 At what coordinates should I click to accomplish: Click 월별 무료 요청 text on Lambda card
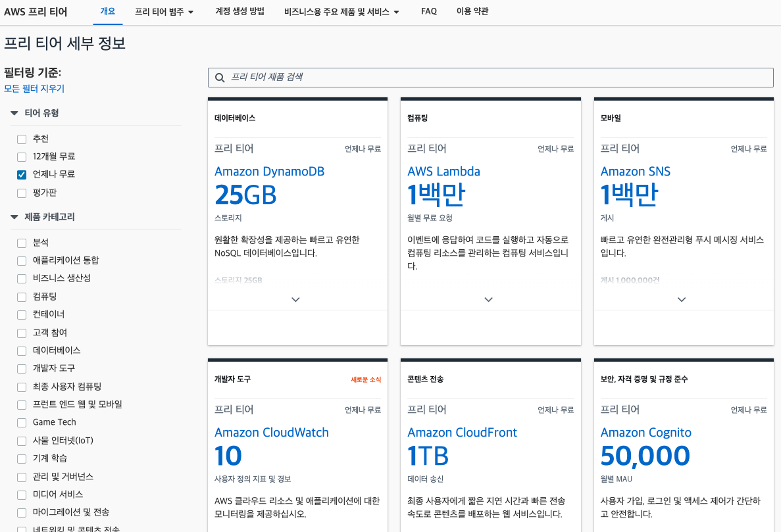point(430,218)
